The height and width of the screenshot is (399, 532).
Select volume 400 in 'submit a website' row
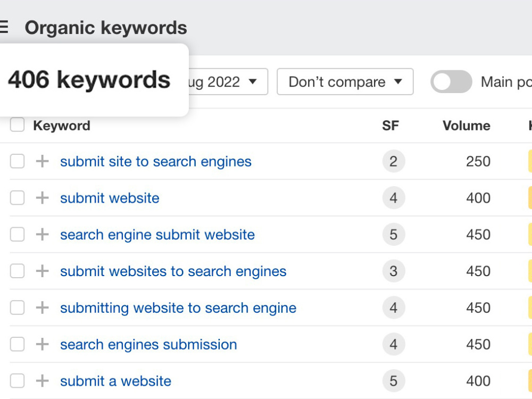tap(478, 381)
